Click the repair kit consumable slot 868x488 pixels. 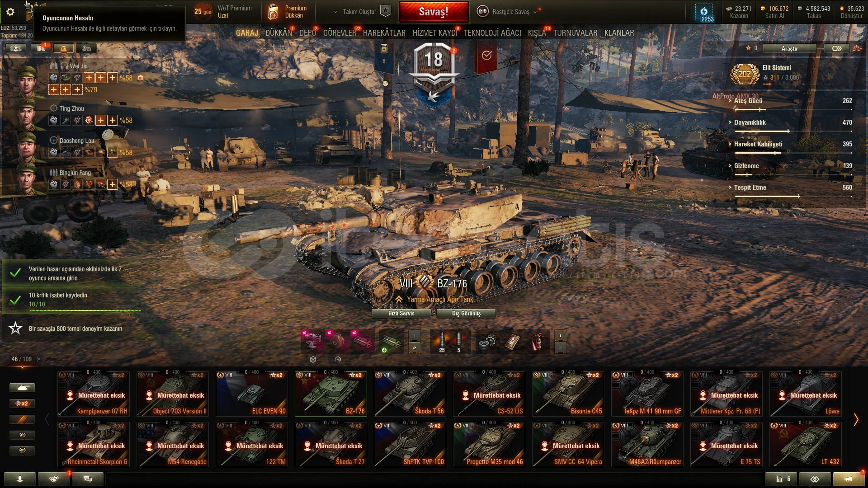click(x=487, y=342)
